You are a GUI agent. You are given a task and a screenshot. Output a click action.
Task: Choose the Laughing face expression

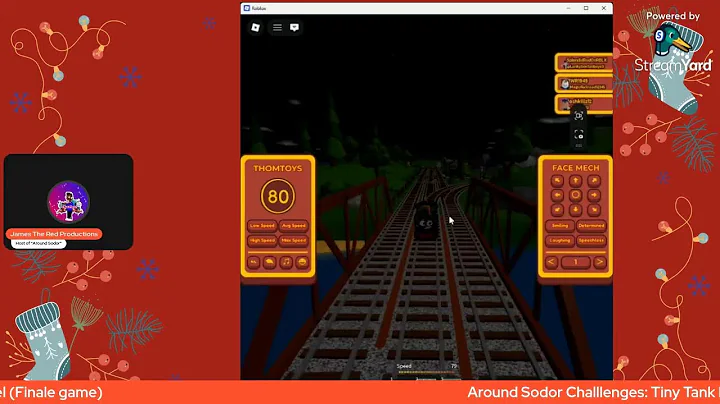point(560,241)
